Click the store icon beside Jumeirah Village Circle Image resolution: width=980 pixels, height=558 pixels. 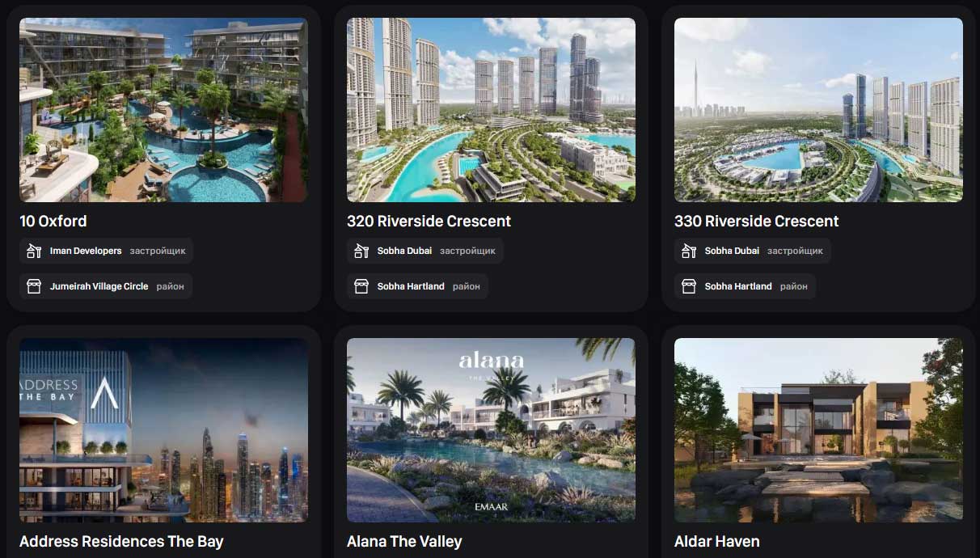coord(34,286)
